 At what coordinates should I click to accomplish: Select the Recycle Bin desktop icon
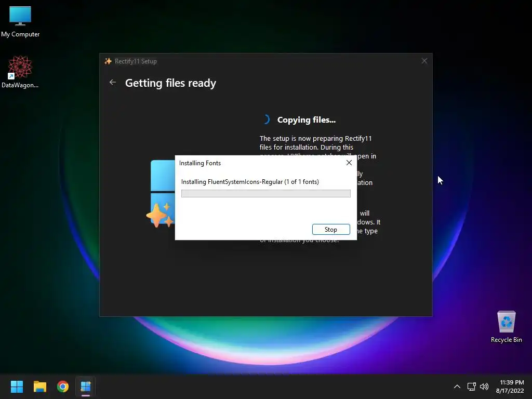click(506, 326)
